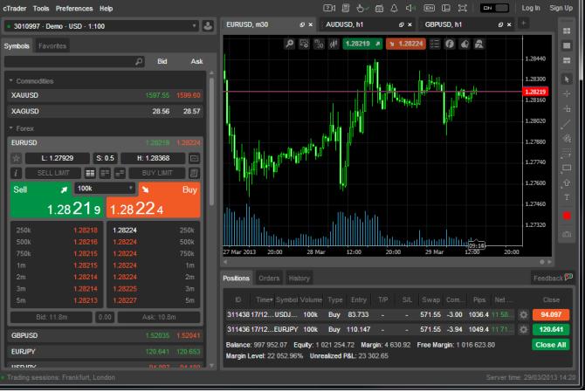Select the trend line drawing tool
Image resolution: width=585 pixels, height=392 pixels.
(567, 124)
